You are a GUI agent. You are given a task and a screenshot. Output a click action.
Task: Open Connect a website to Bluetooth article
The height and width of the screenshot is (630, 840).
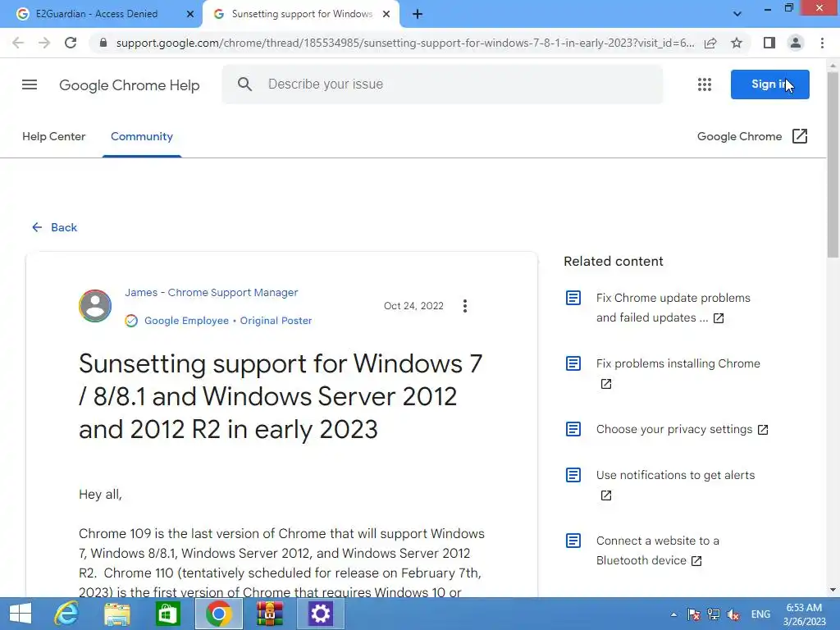tap(657, 550)
